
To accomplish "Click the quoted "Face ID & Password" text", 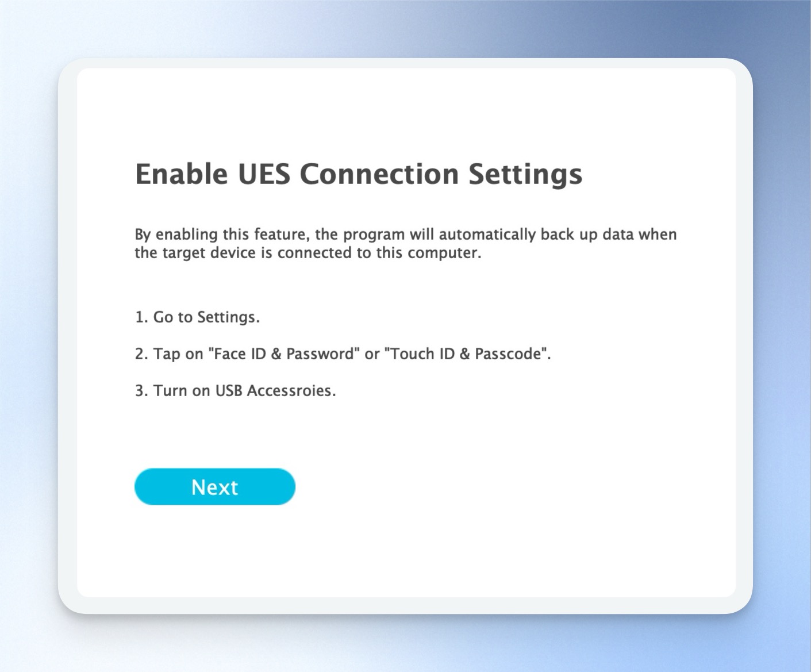I will [x=285, y=354].
